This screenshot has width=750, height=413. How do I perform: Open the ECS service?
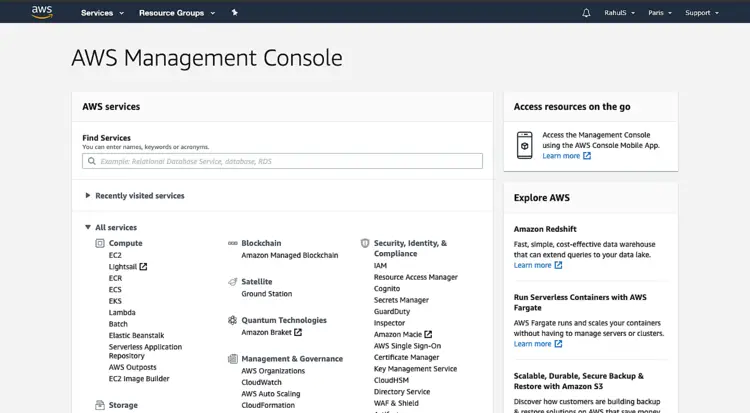(115, 290)
